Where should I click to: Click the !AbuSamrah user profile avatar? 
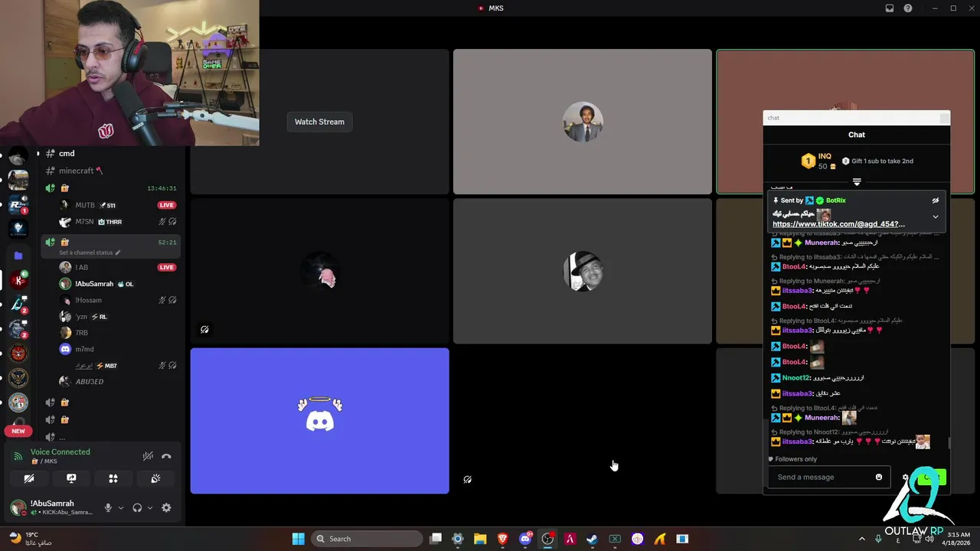pyautogui.click(x=18, y=507)
